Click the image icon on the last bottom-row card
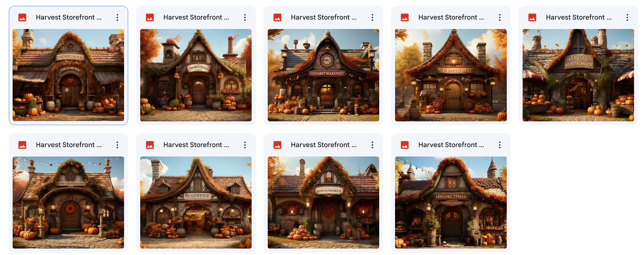The height and width of the screenshot is (255, 644). click(405, 145)
